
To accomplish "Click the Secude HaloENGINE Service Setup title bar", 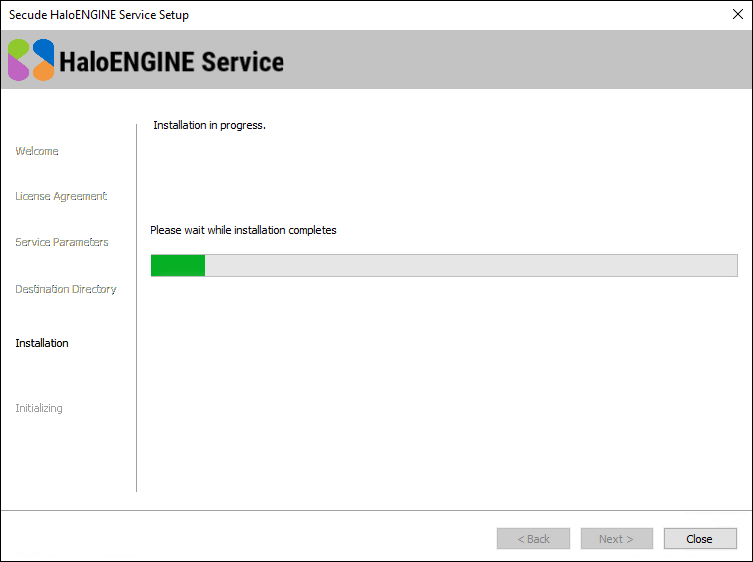I will (x=99, y=15).
